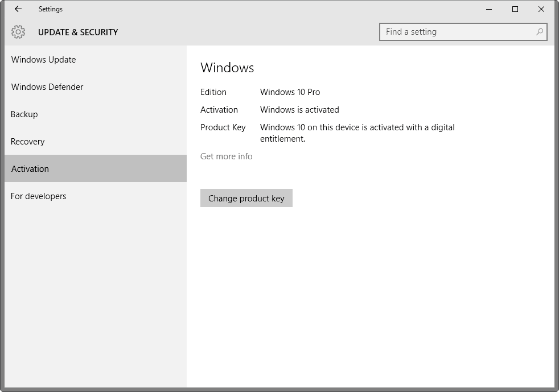Open Windows Update section

96,60
